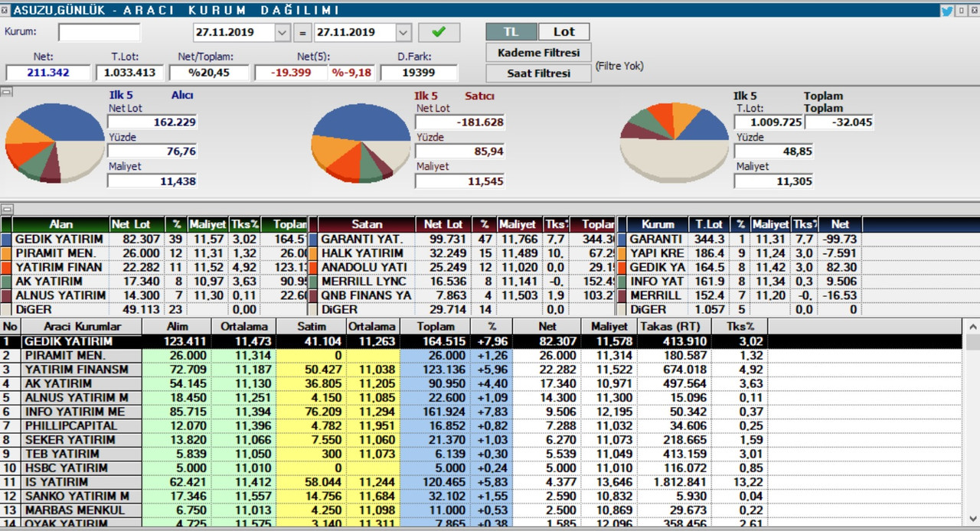Sort by Satim column header
This screenshot has width=980, height=531.
(311, 327)
